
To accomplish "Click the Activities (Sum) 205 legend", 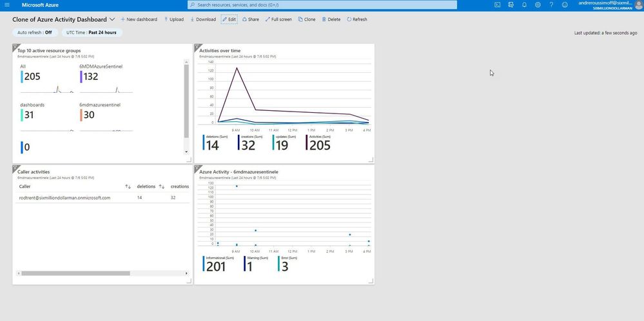I will coord(318,142).
